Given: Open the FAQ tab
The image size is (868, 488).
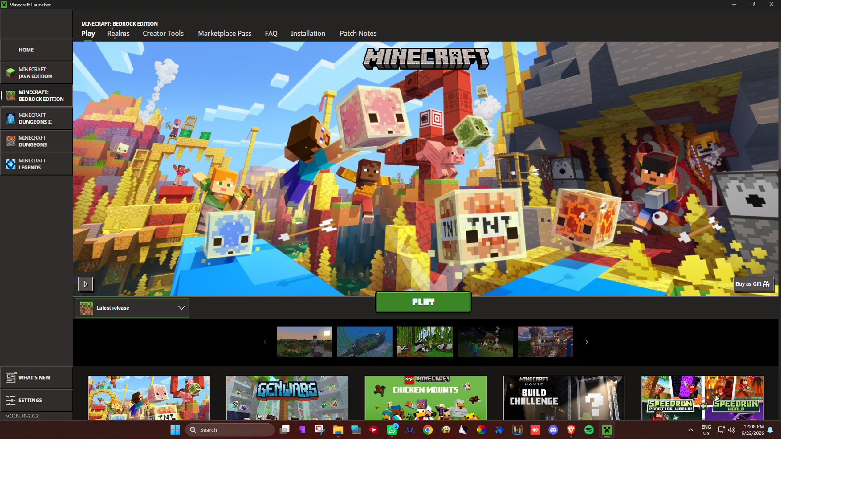Looking at the screenshot, I should click(x=271, y=33).
